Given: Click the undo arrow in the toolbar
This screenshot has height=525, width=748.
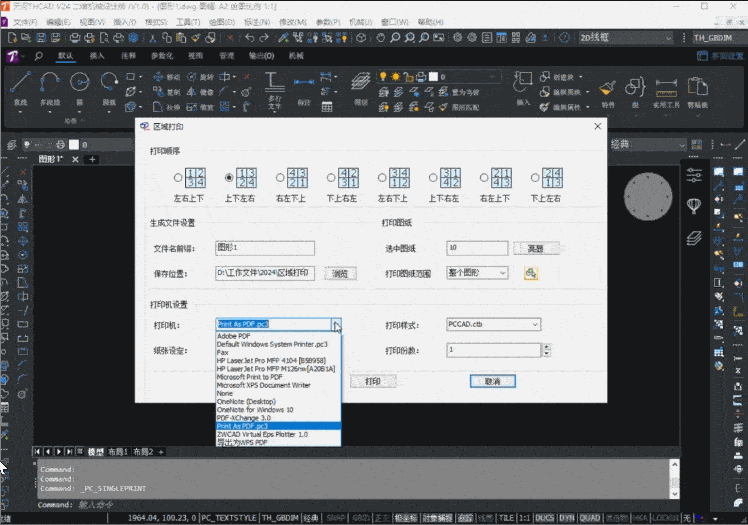Looking at the screenshot, I should coord(249,38).
